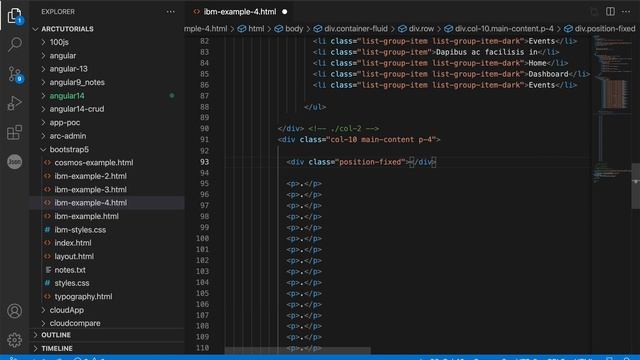
Task: Click the file icon in ibm-example-4.html tab
Action: (x=196, y=12)
